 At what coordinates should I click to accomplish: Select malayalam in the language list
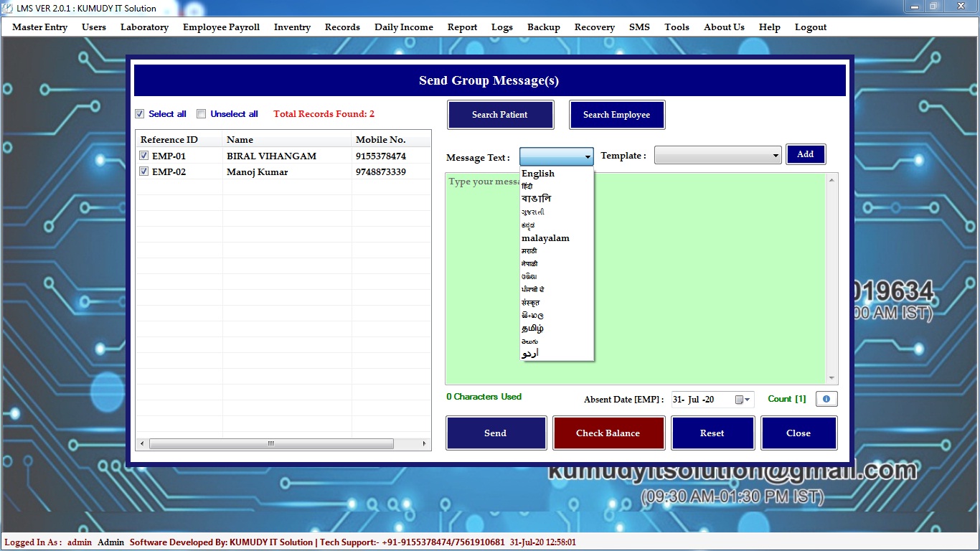tap(545, 238)
